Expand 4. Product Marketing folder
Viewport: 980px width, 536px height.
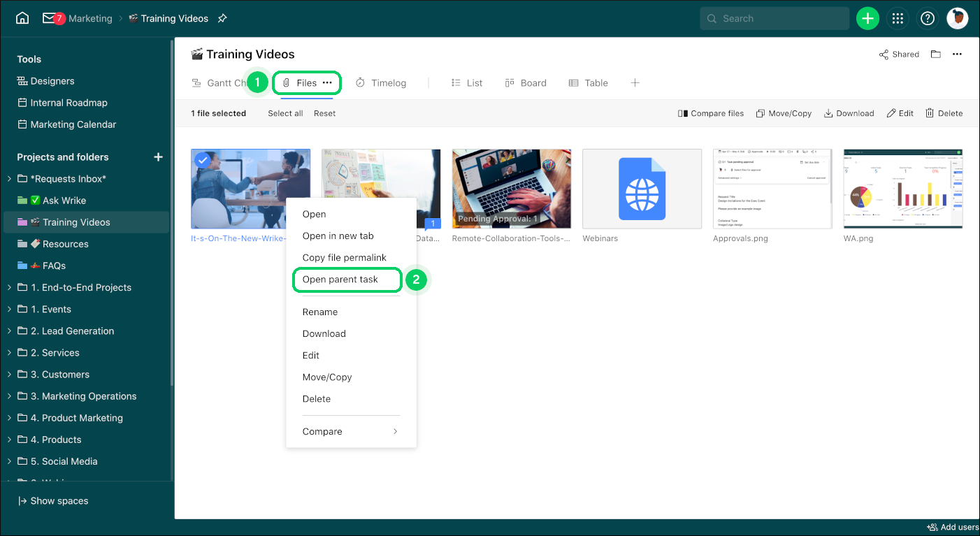click(9, 417)
